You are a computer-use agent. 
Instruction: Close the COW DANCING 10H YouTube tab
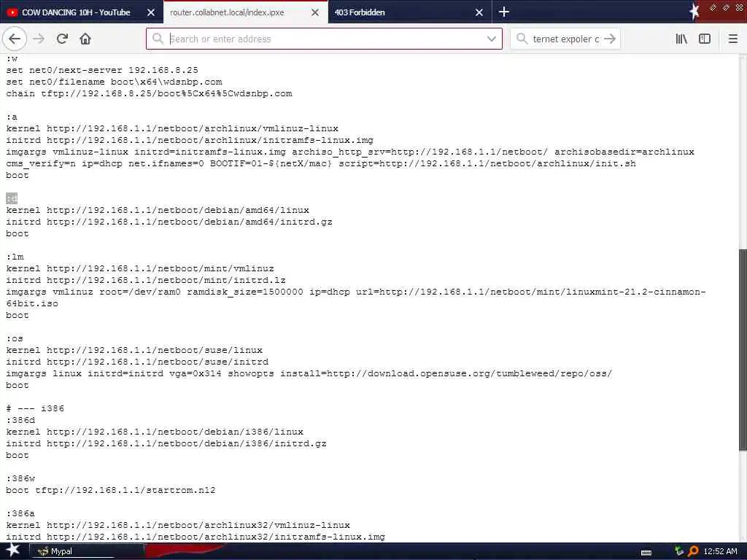[151, 12]
